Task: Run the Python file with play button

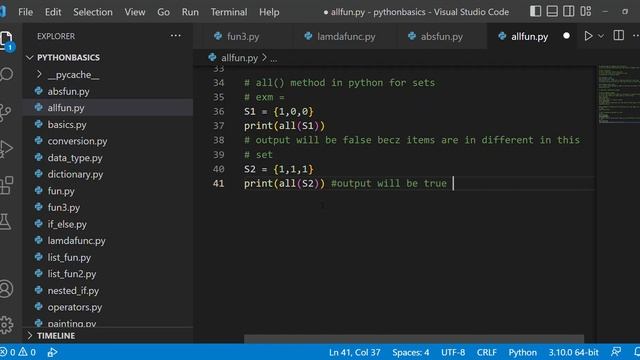Action: click(588, 36)
